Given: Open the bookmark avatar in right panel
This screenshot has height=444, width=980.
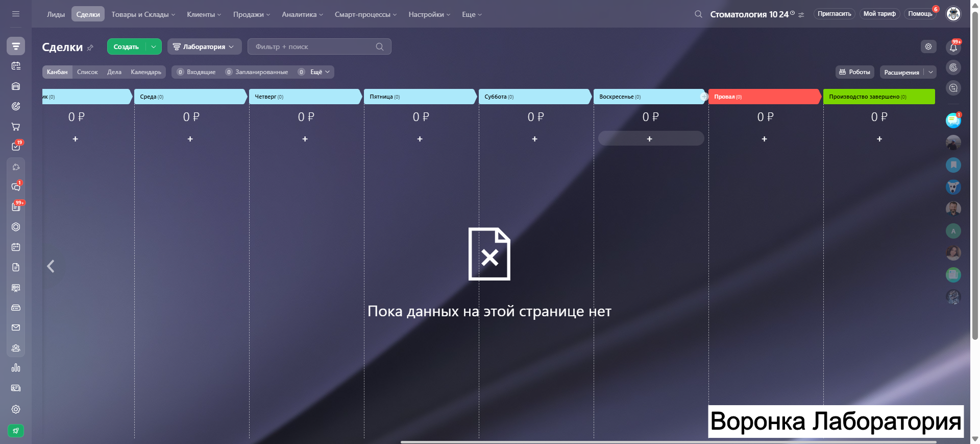Looking at the screenshot, I should point(953,165).
